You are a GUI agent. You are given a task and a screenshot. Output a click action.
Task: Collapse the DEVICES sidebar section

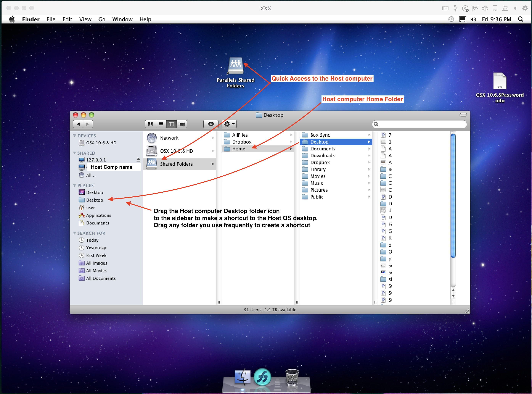click(x=75, y=136)
